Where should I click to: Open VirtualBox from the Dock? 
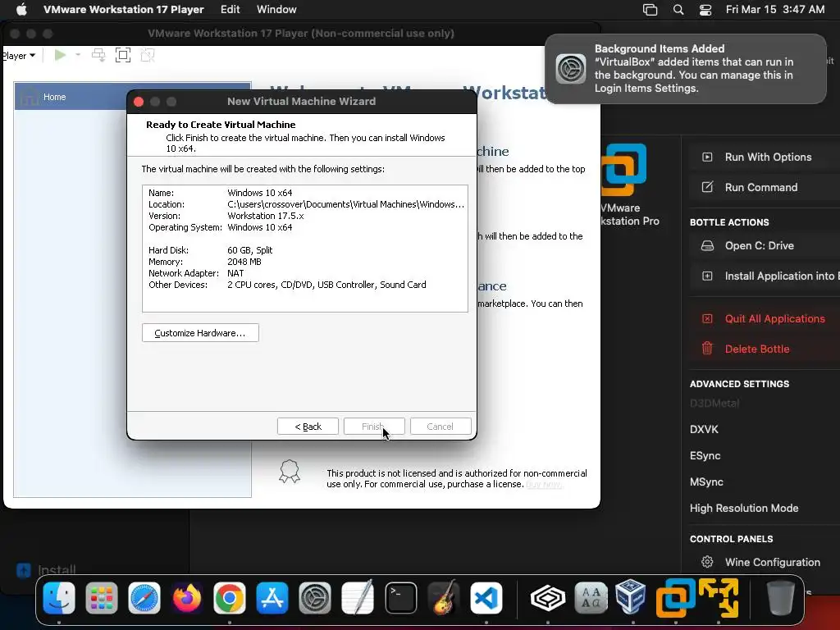click(x=631, y=596)
